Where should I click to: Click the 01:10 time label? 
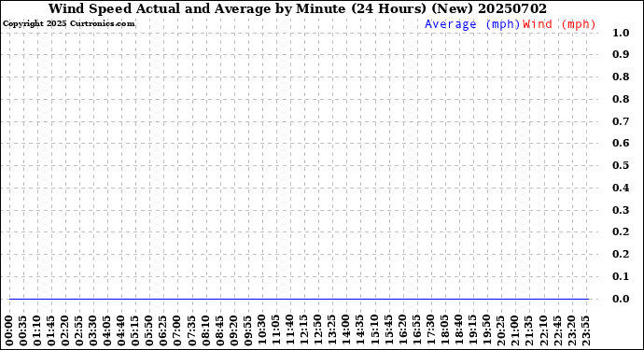click(x=37, y=331)
